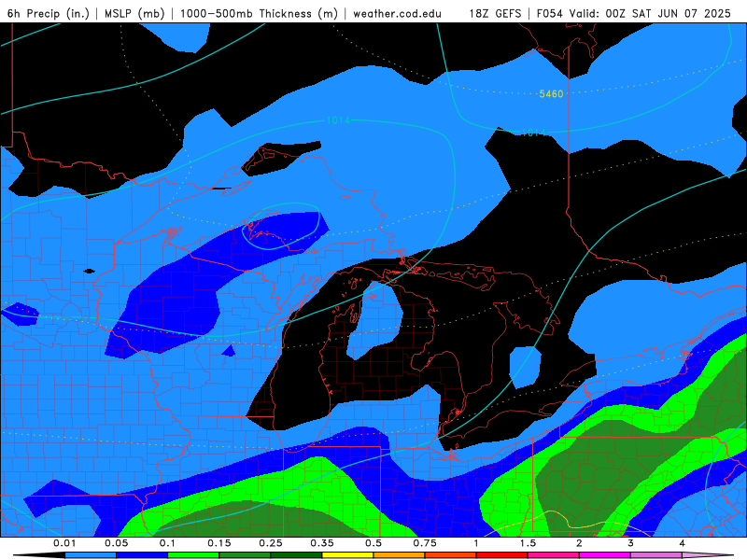The width and height of the screenshot is (747, 560).
Task: Select the "F054" forecast hour text
Action: (x=550, y=13)
